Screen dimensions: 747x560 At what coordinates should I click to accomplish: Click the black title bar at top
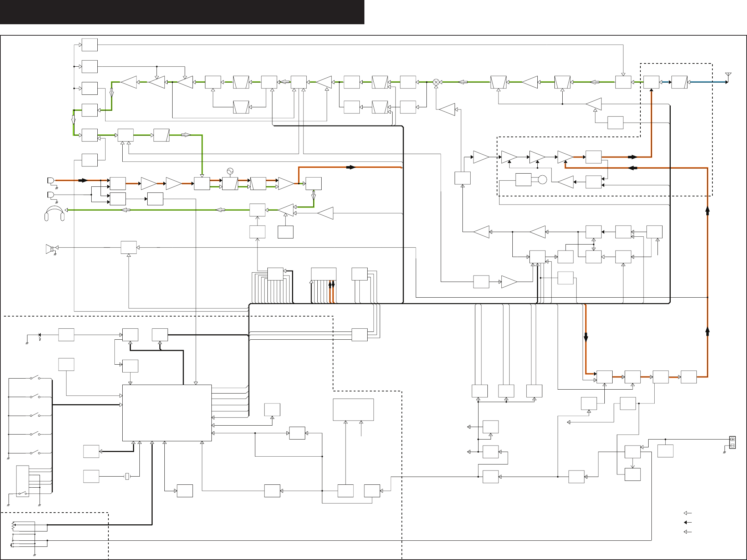point(182,12)
